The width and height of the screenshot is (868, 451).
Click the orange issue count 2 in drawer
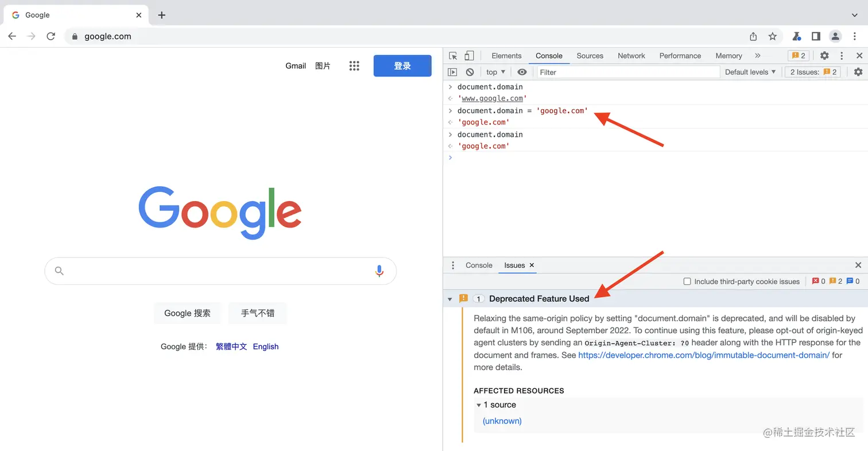836,282
